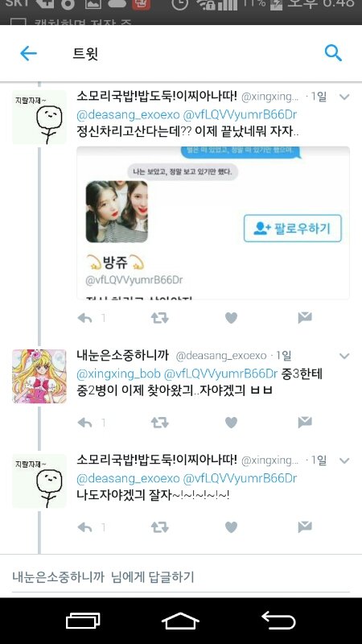Retweet the 내눈은소중하니까 tweet

coord(159,423)
